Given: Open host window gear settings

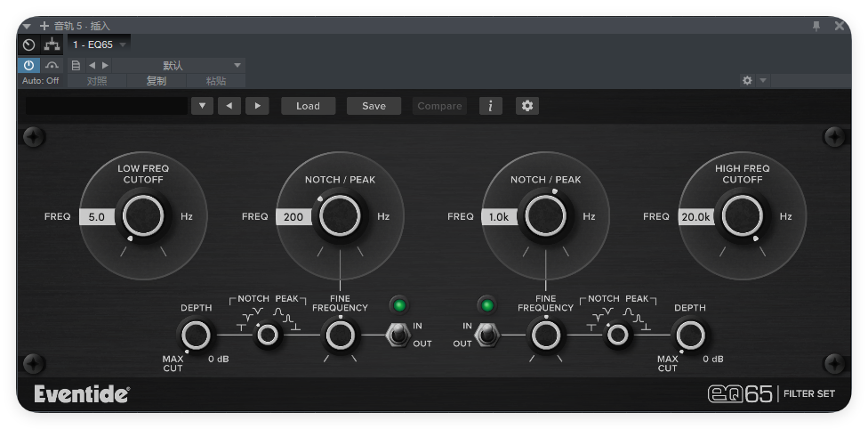Looking at the screenshot, I should pos(747,80).
